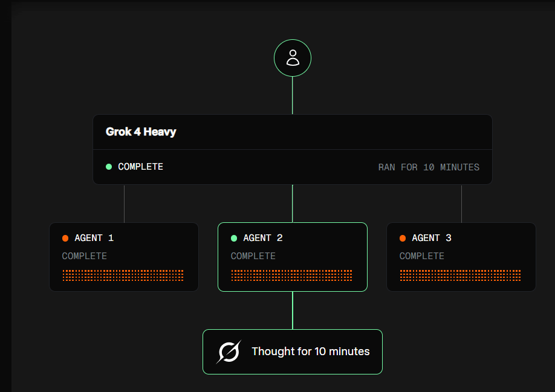This screenshot has height=392, width=555.
Task: Click Agent 1's orange dotted progress bar
Action: click(123, 275)
